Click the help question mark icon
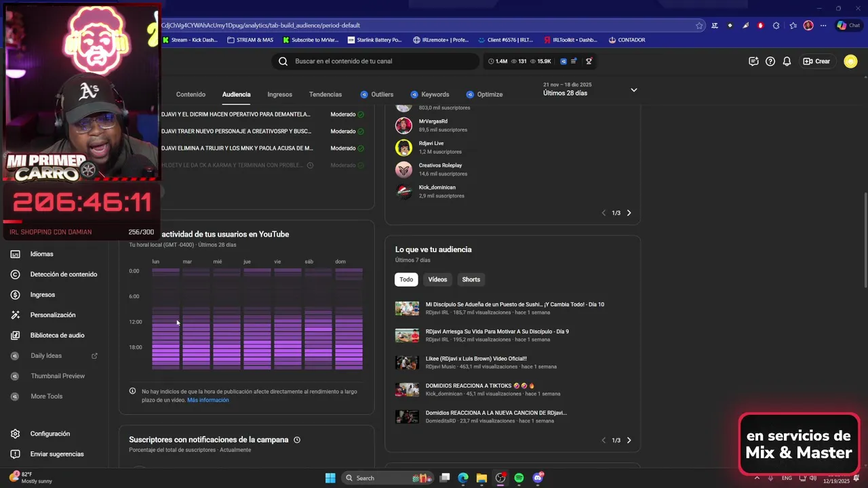This screenshot has width=868, height=488. pyautogui.click(x=770, y=61)
